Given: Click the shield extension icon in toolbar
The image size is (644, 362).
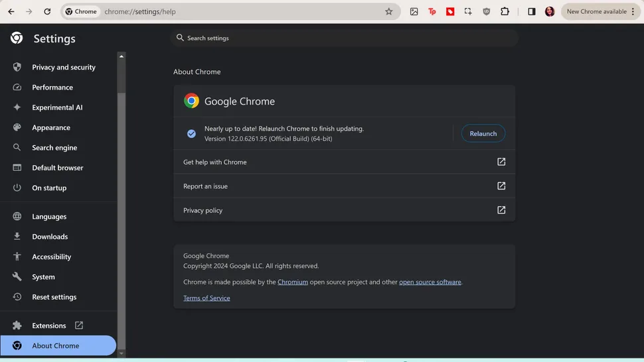Looking at the screenshot, I should pyautogui.click(x=487, y=11).
